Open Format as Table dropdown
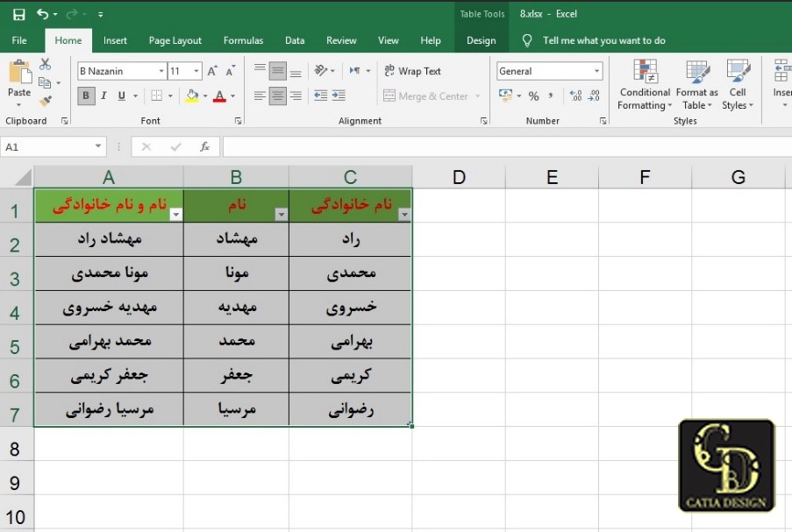The image size is (792, 532). (697, 85)
